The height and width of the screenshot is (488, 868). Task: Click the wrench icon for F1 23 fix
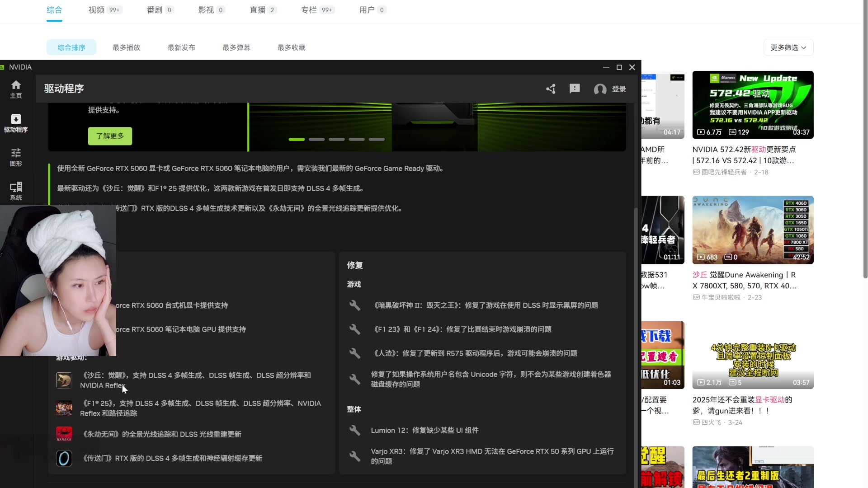[x=355, y=329]
